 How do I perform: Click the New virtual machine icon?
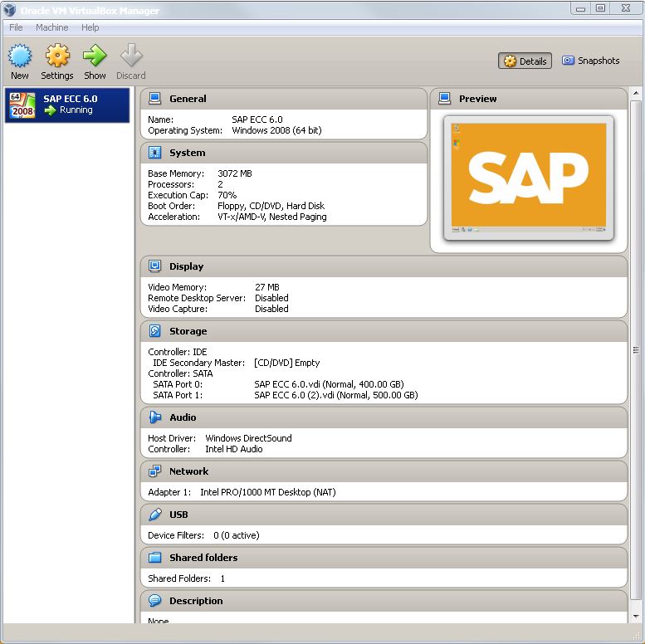coord(20,56)
